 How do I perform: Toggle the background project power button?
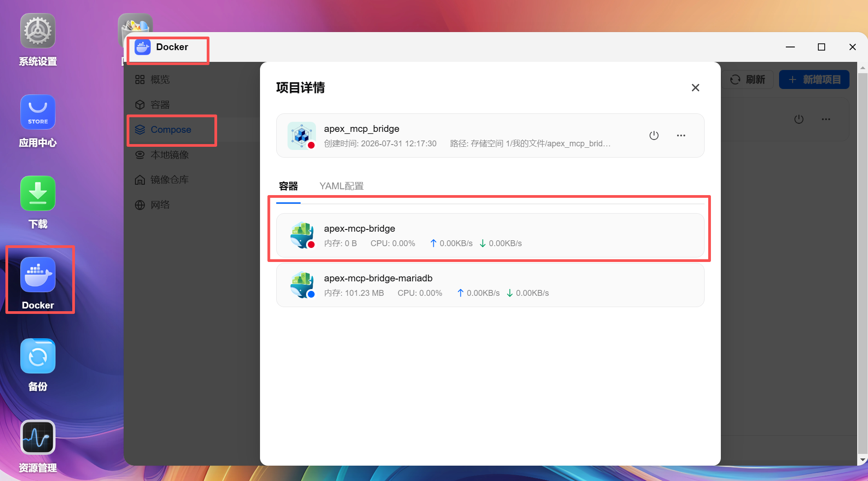tap(799, 119)
